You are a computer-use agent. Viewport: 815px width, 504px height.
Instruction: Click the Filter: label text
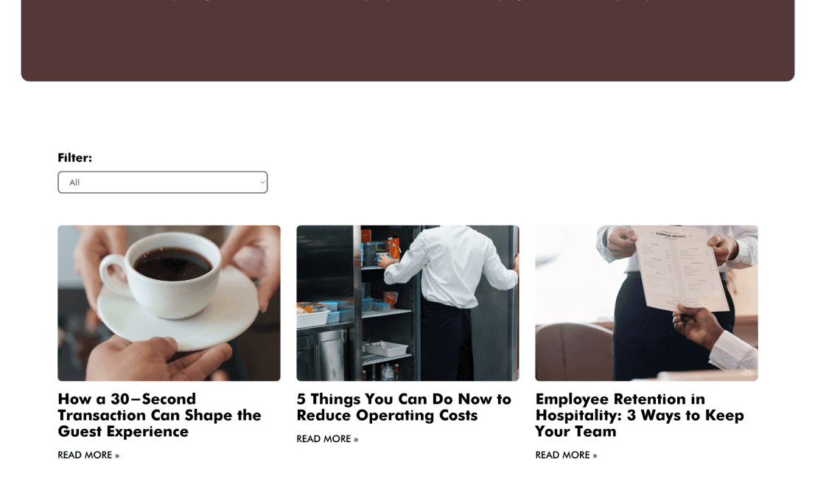point(75,158)
